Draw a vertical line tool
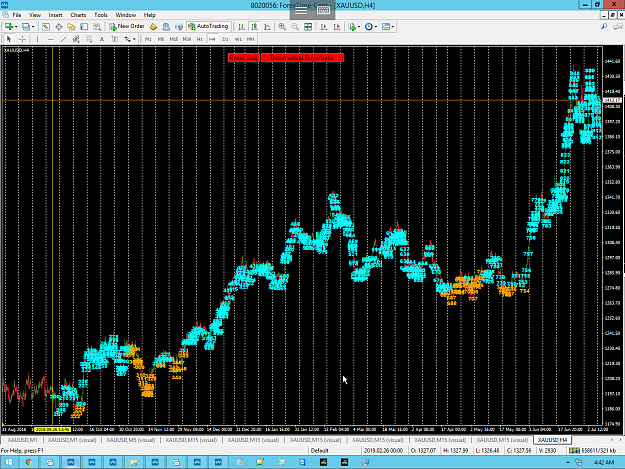625x469 pixels. click(x=37, y=39)
